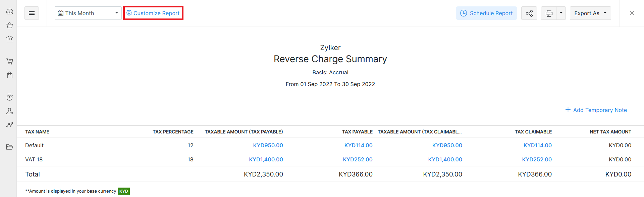Click the Total row label

[x=33, y=174]
